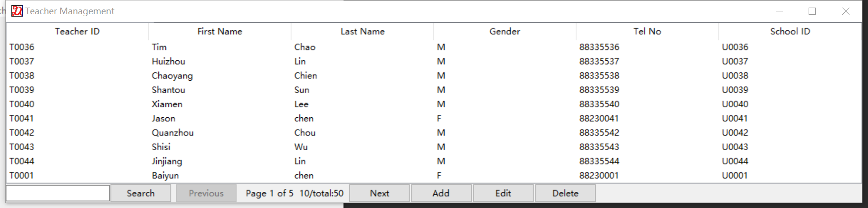Click the Edit button
Viewport: 868px width, 208px height.
[x=503, y=193]
